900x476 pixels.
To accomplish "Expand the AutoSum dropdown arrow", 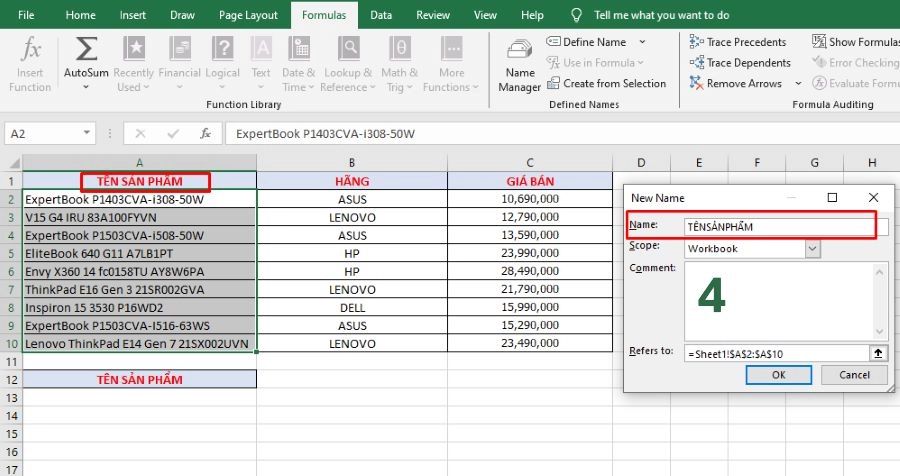I will click(x=86, y=87).
